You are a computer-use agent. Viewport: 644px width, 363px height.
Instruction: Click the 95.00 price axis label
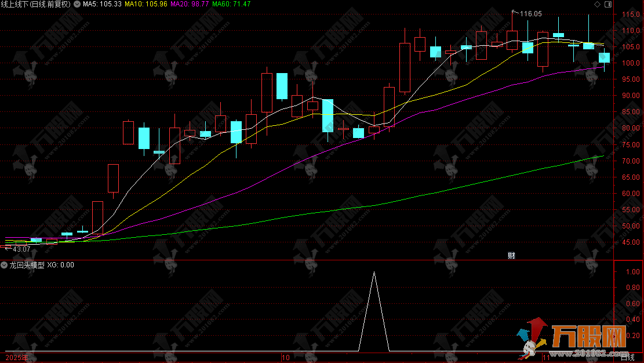pos(631,79)
